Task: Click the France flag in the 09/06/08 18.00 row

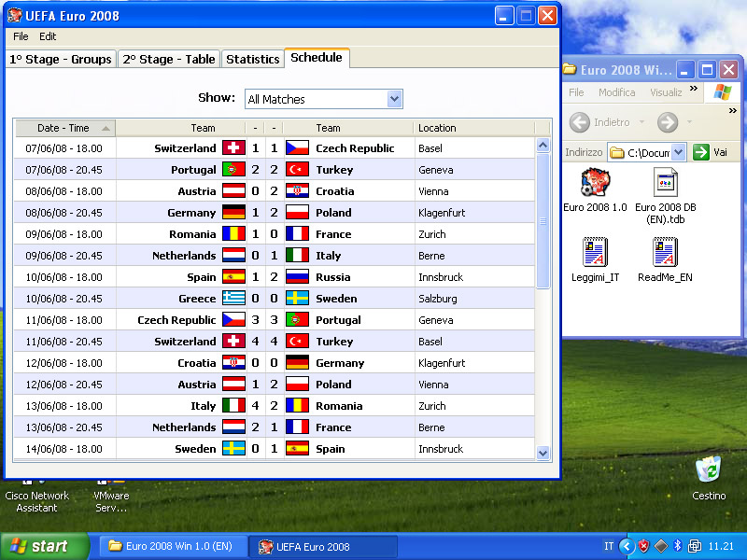Action: pyautogui.click(x=297, y=234)
